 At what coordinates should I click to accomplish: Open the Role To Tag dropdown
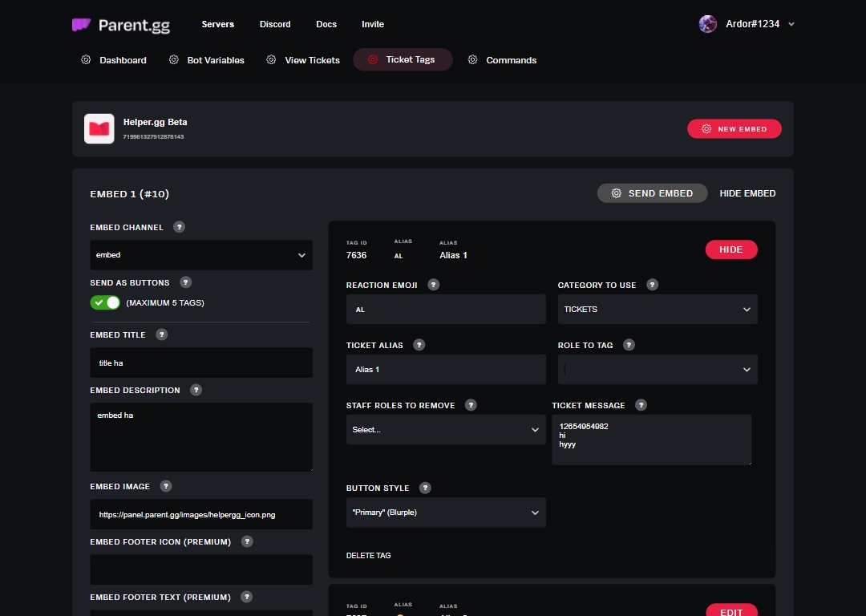coord(658,370)
